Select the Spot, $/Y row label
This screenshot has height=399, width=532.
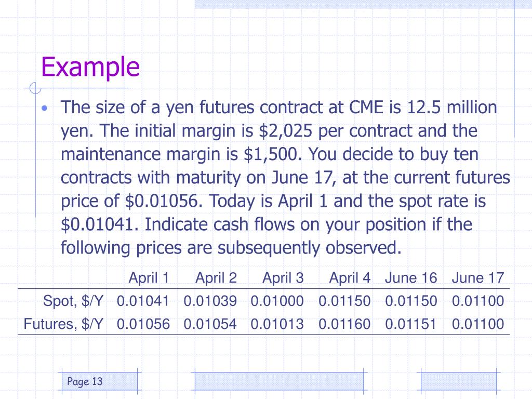(73, 301)
